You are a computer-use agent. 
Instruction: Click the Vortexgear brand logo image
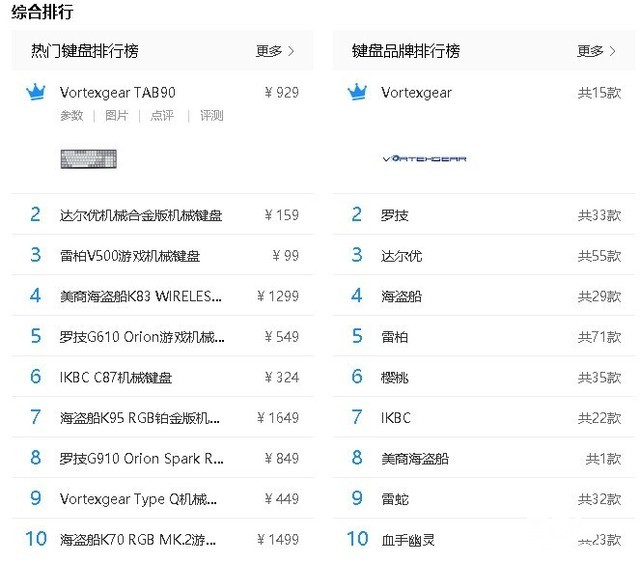(424, 158)
